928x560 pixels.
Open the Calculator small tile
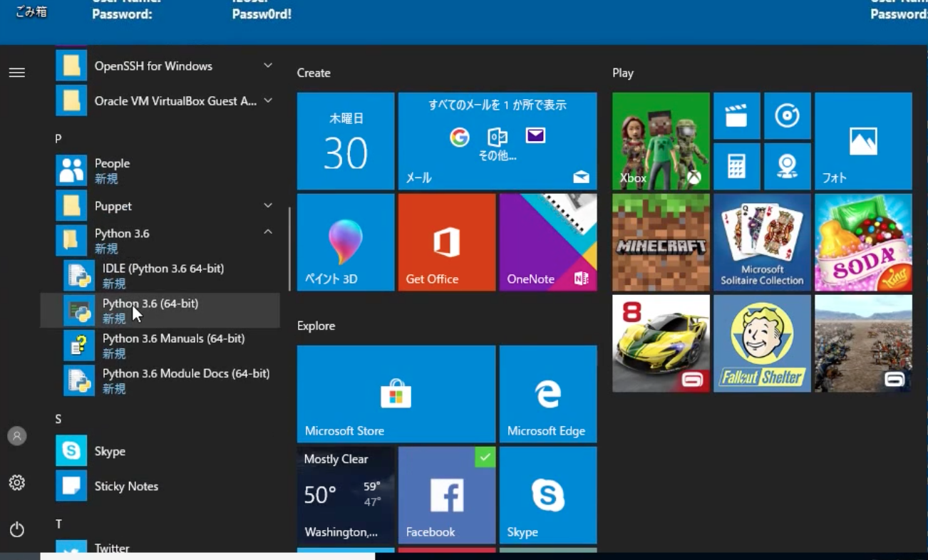coord(736,167)
